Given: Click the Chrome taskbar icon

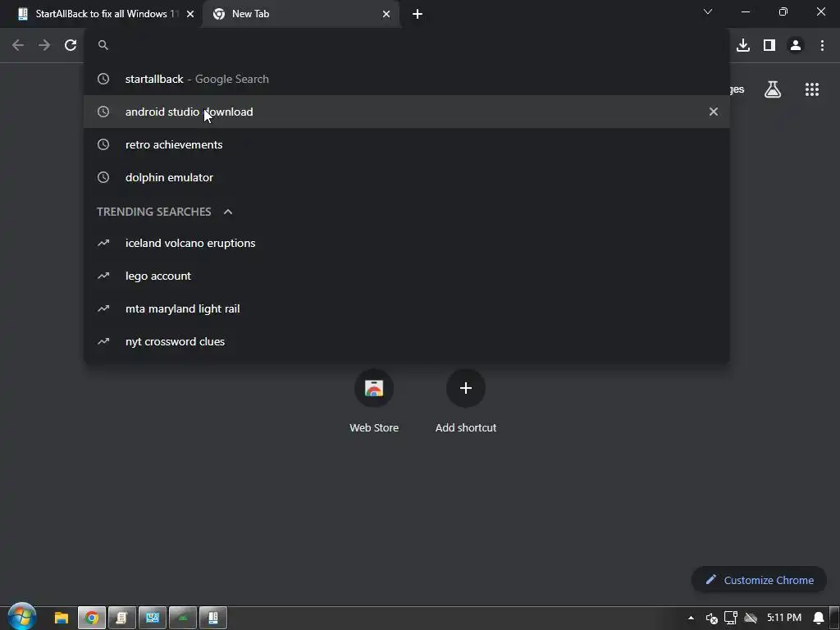Looking at the screenshot, I should (x=92, y=618).
